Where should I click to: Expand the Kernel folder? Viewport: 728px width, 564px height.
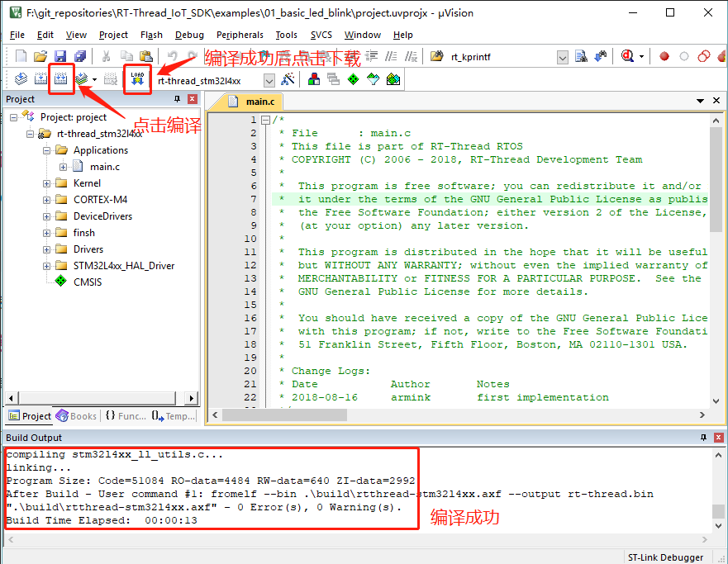(x=46, y=183)
